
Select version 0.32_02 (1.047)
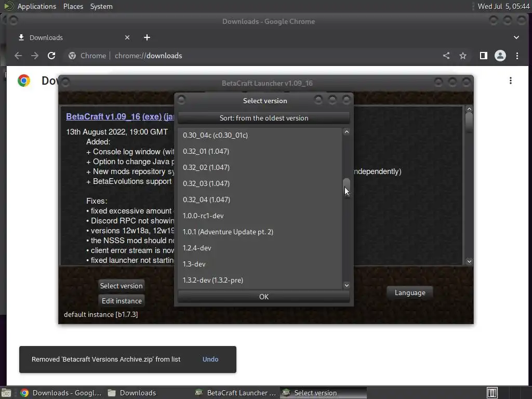point(260,167)
